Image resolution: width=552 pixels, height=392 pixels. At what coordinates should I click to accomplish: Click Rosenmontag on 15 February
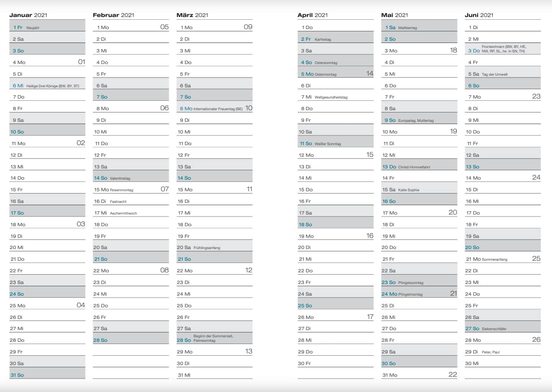point(122,190)
